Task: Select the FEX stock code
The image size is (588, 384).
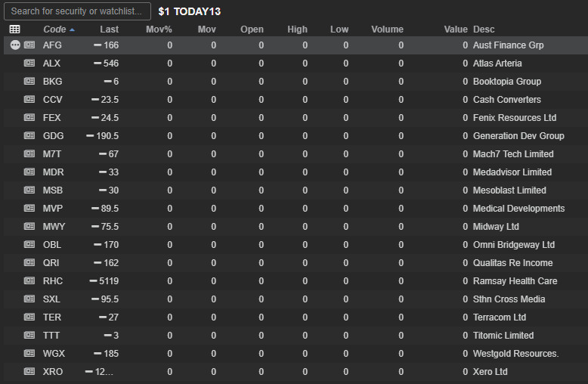Action: click(51, 118)
